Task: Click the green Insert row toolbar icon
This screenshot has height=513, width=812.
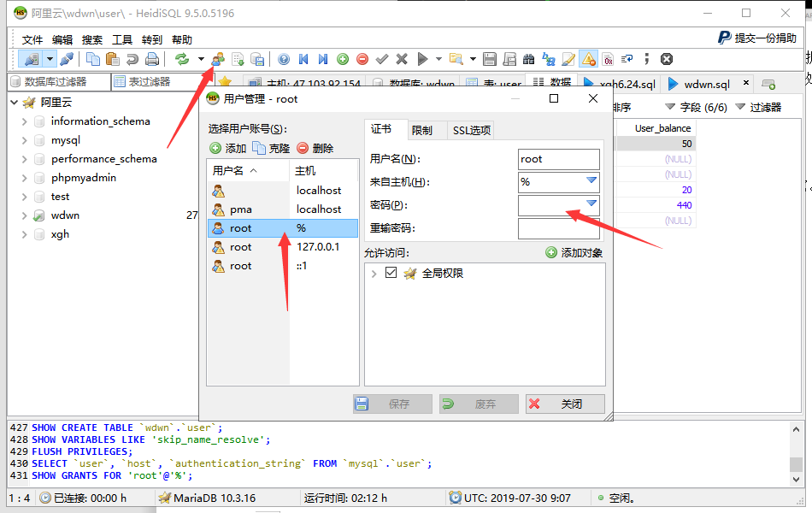Action: pyautogui.click(x=343, y=59)
